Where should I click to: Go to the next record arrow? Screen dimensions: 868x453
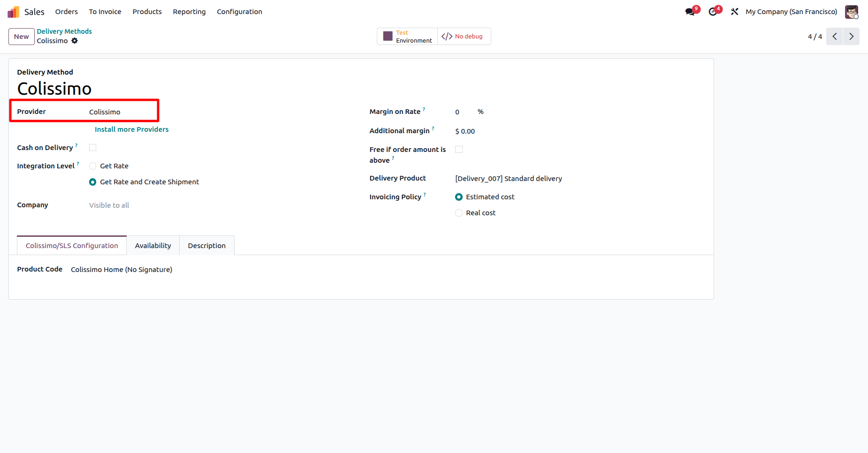851,37
